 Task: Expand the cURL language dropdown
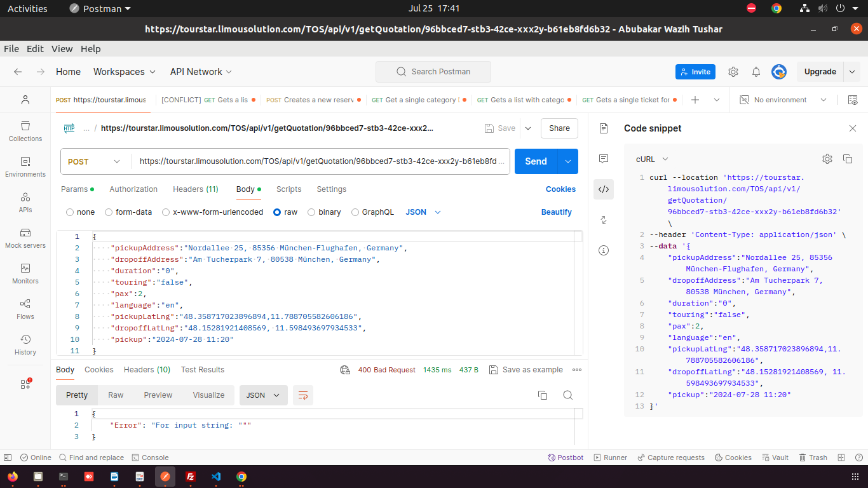tap(653, 159)
